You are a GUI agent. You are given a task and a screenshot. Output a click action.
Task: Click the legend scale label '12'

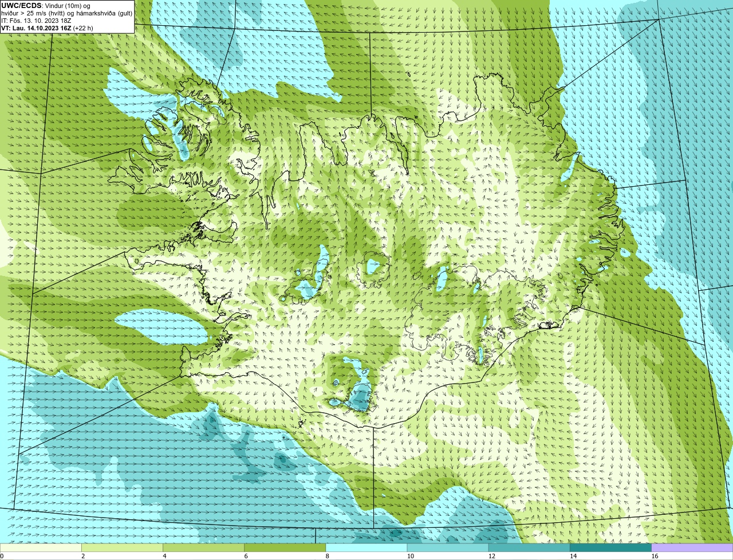pyautogui.click(x=492, y=556)
